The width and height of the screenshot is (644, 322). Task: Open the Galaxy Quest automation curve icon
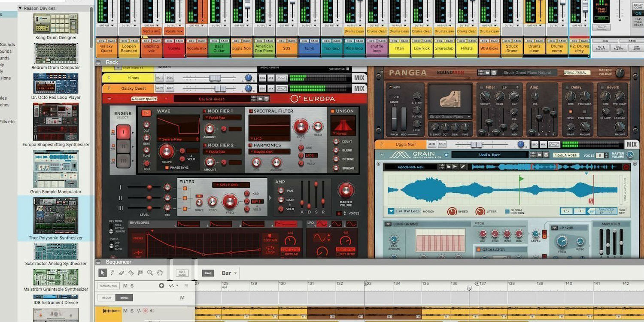[282, 88]
